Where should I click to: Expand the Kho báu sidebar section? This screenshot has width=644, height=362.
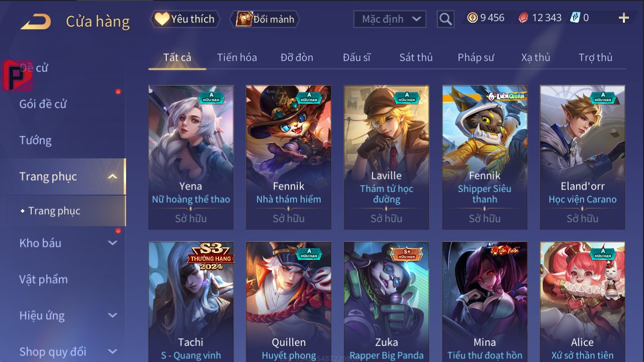[113, 243]
